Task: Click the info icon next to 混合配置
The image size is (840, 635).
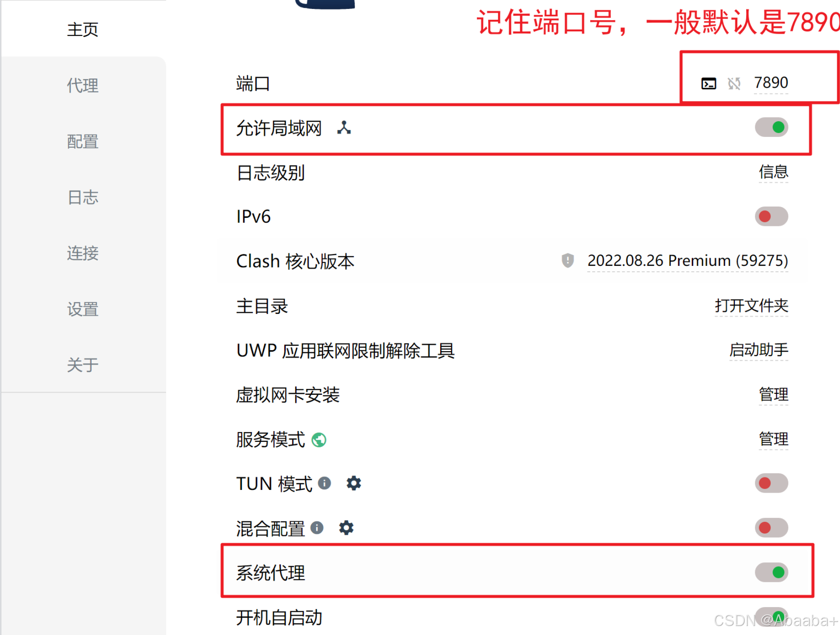Action: point(317,528)
